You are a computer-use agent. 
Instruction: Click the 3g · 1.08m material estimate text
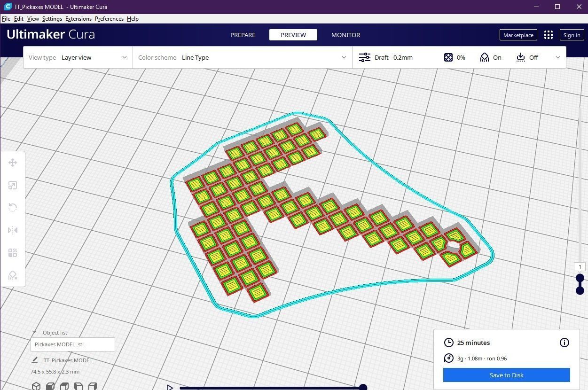tap(482, 359)
